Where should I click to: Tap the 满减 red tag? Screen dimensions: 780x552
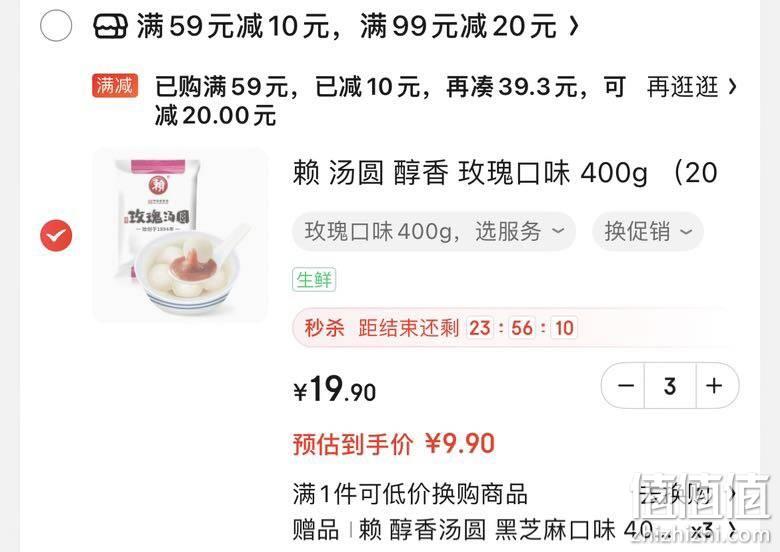(x=114, y=86)
